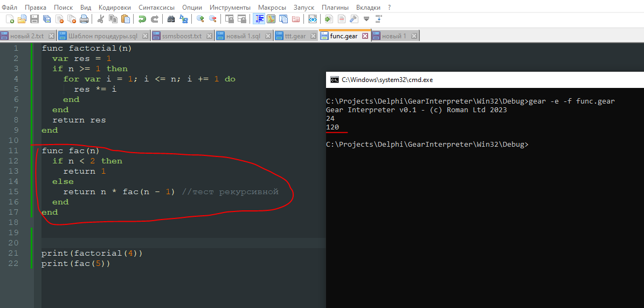The image size is (644, 308).
Task: Toggle synchronized horizontal scrolling
Action: (242, 19)
